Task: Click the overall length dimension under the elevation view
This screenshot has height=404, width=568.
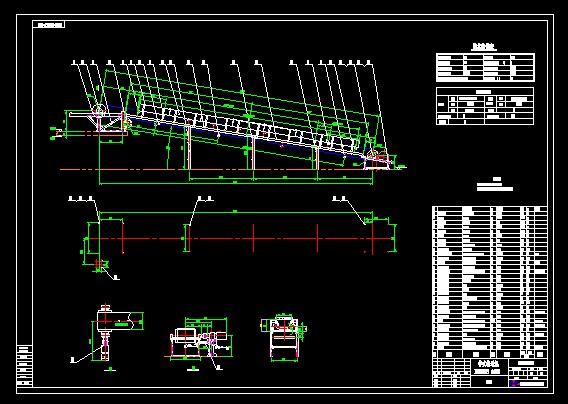Action: 235,183
